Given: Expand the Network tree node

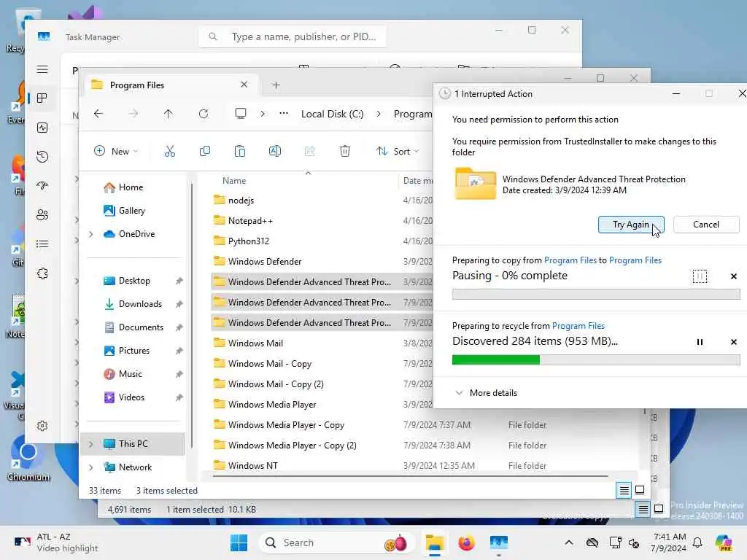Looking at the screenshot, I should point(91,467).
